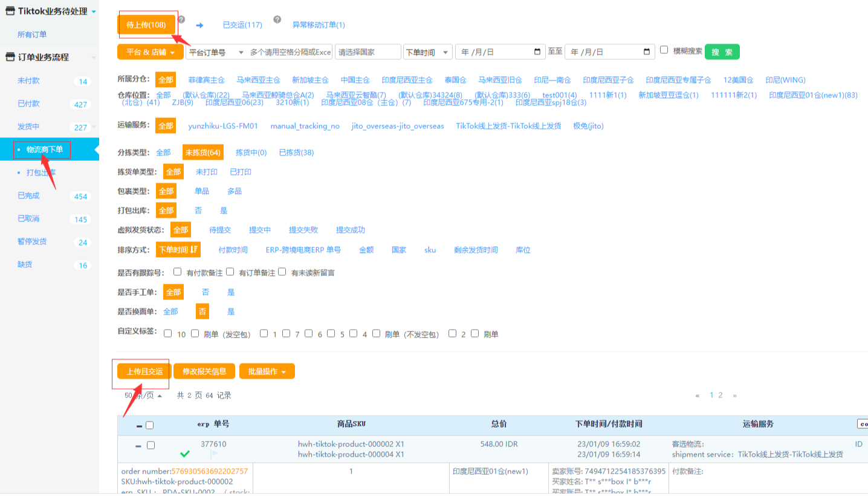Open the 异常移动订单(1) tab
Viewport: 868px width, 496px height.
click(319, 25)
